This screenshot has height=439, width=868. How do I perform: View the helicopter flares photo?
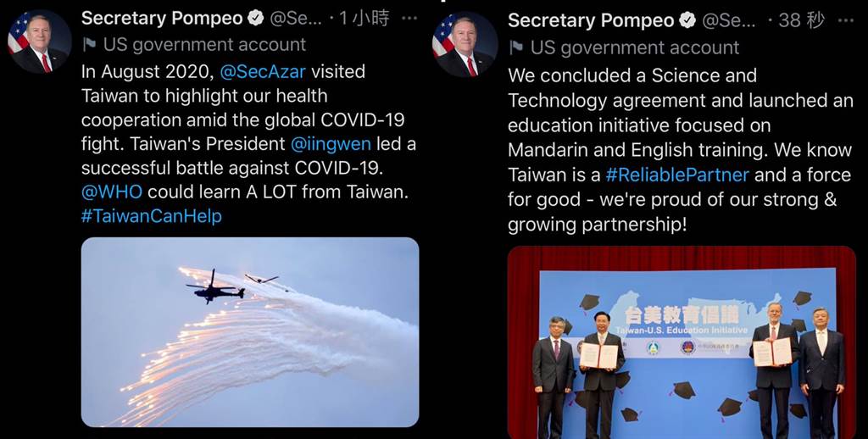tap(250, 332)
